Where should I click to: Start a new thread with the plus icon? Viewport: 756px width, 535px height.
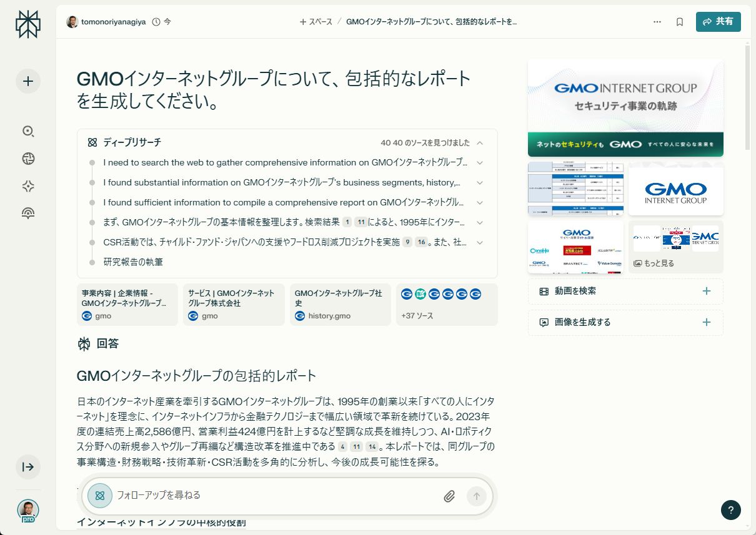coord(27,81)
